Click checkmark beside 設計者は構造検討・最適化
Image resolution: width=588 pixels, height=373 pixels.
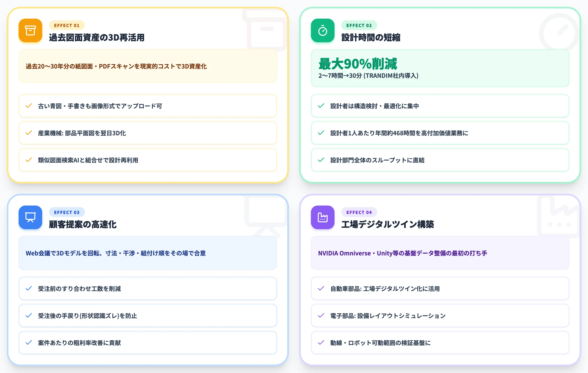click(321, 106)
